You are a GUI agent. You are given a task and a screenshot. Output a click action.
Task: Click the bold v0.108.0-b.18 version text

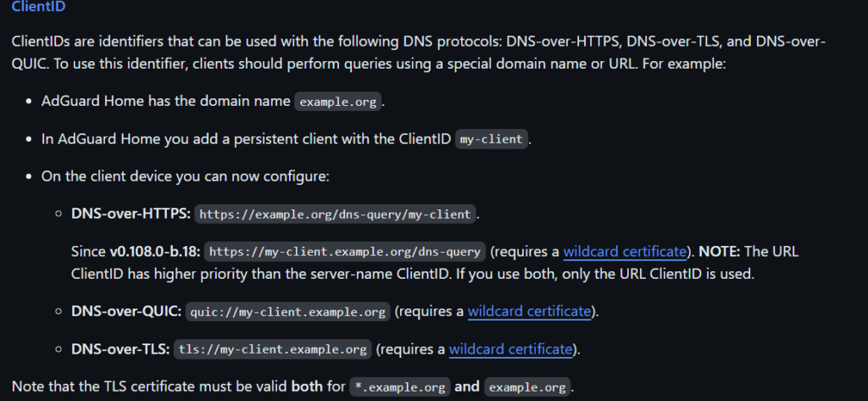coord(155,252)
